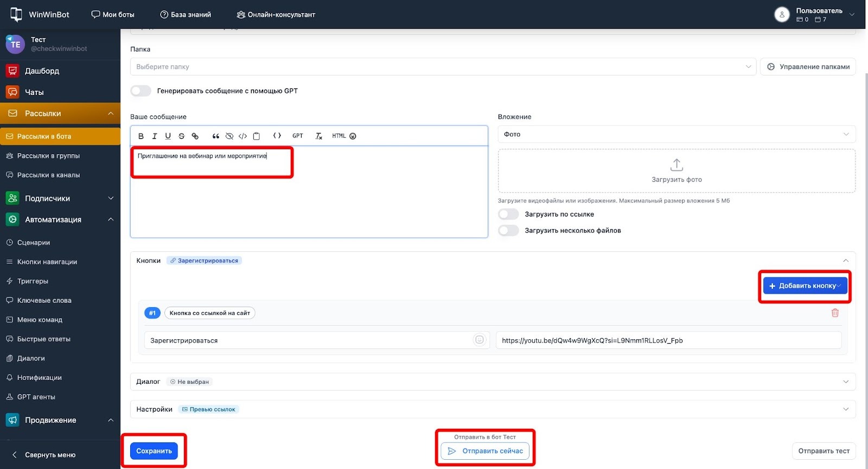868x469 pixels.
Task: Open 'Рассылки в группы' in the sidebar
Action: [48, 156]
